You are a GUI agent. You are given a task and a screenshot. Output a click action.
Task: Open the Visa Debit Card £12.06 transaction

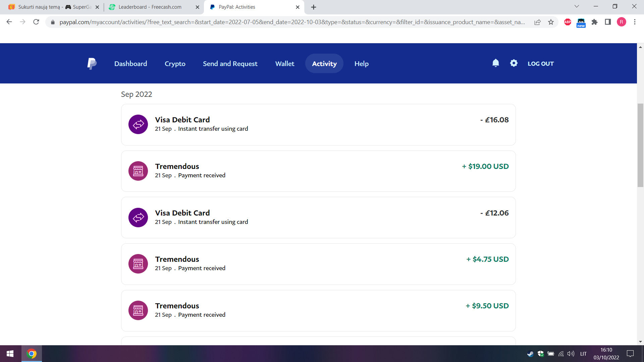(318, 218)
